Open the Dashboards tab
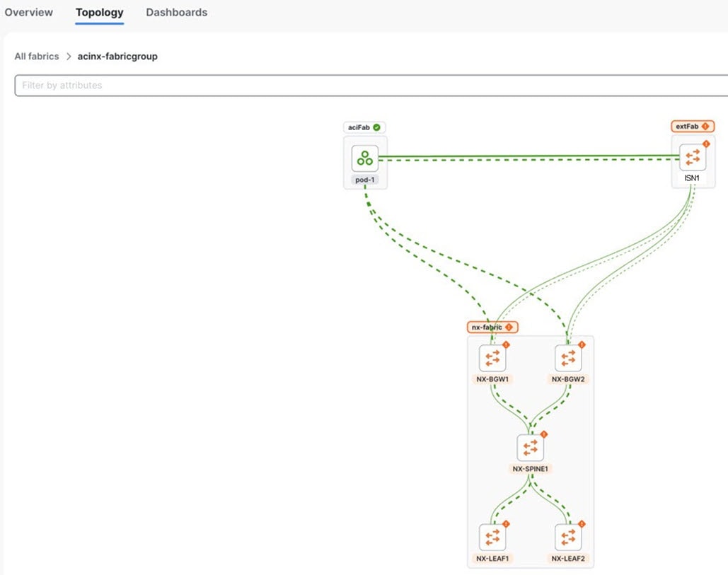The image size is (728, 575). click(176, 12)
